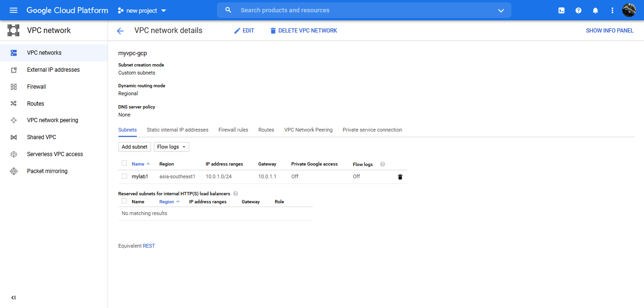This screenshot has width=644, height=308.
Task: Open the Routes tab
Action: pyautogui.click(x=266, y=130)
